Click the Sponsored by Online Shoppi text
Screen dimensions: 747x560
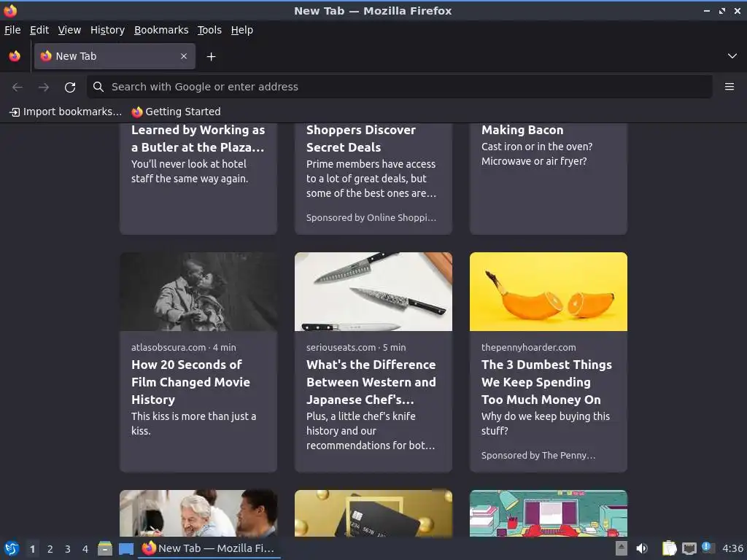tap(371, 217)
